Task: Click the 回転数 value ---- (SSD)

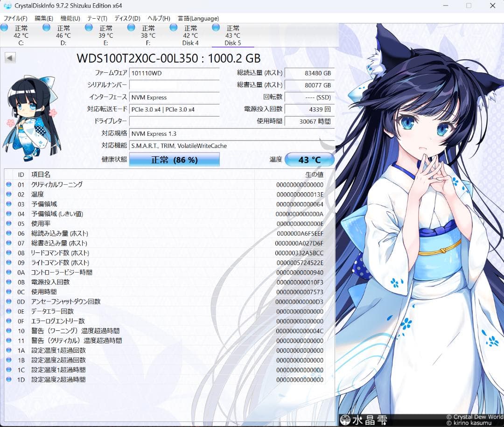Action: tap(309, 98)
